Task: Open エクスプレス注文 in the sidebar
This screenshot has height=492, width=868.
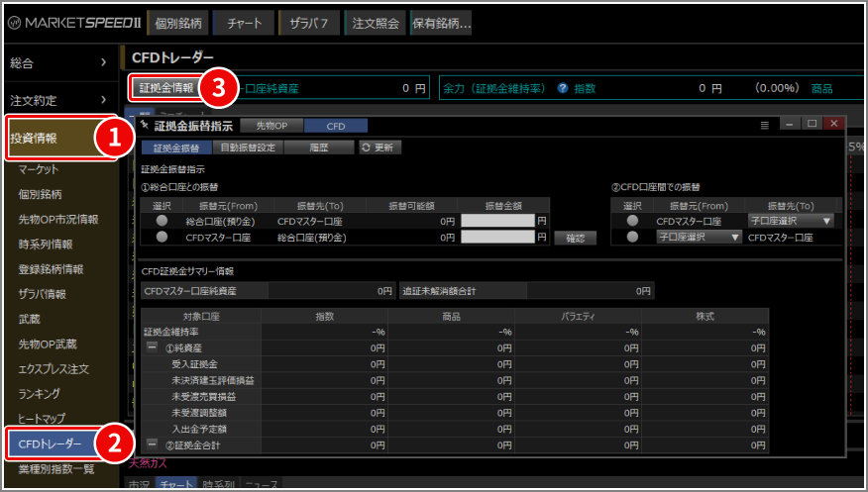Action: [x=54, y=368]
